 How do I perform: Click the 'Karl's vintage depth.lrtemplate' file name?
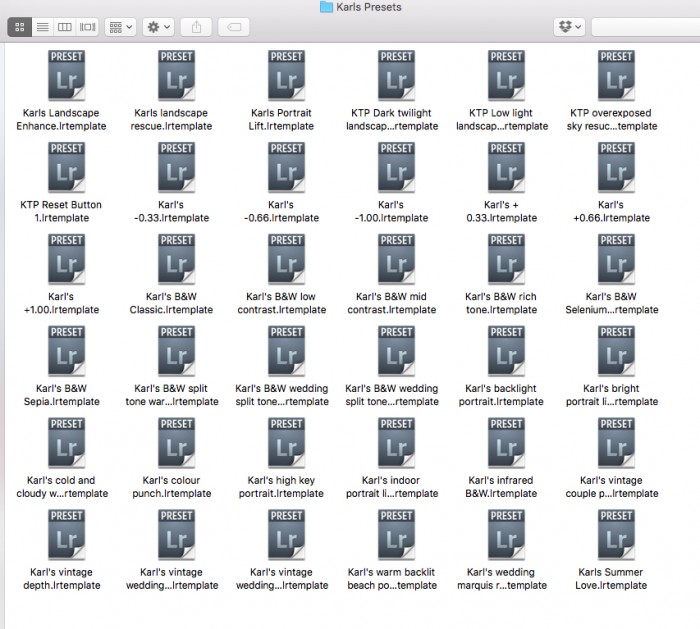(62, 579)
